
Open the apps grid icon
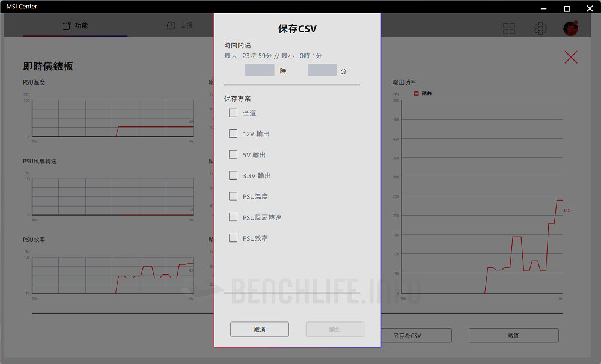click(x=509, y=29)
